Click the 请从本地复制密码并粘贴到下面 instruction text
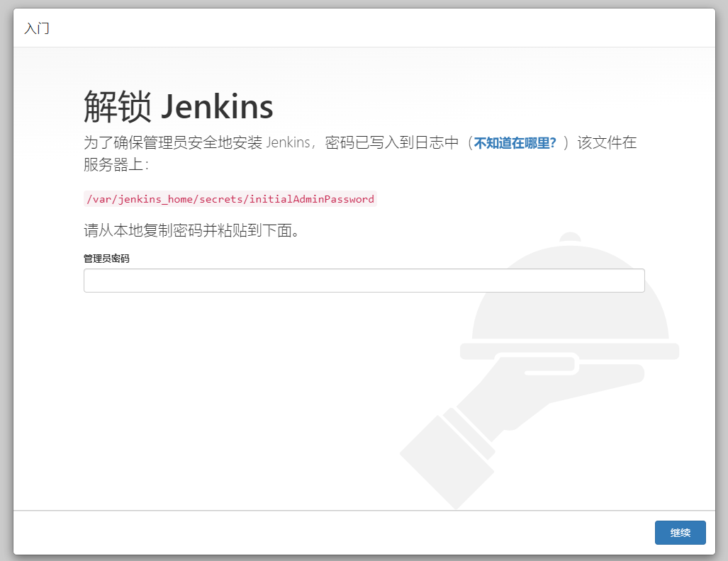 click(x=191, y=231)
